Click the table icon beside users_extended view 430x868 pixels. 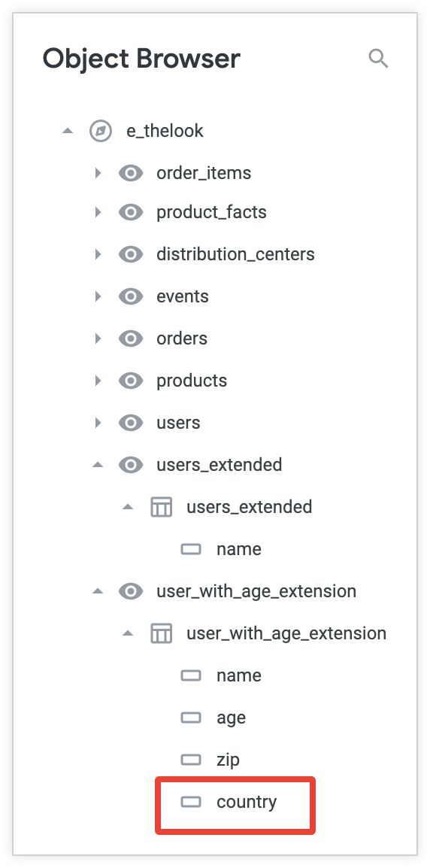161,507
